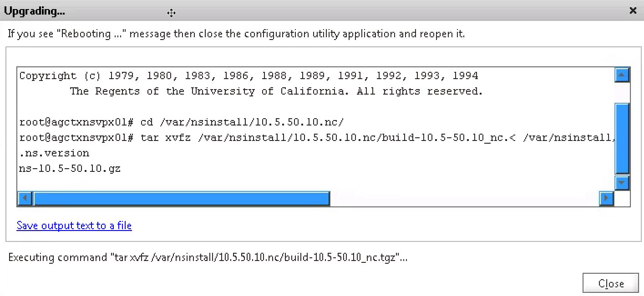
Task: Click the "ns-10.5-50.10.gz" output line
Action: pyautogui.click(x=70, y=169)
